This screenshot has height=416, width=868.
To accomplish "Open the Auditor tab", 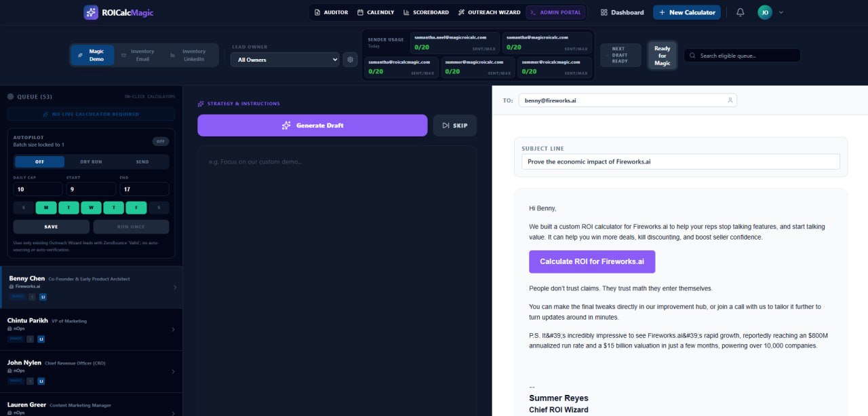I will point(332,12).
